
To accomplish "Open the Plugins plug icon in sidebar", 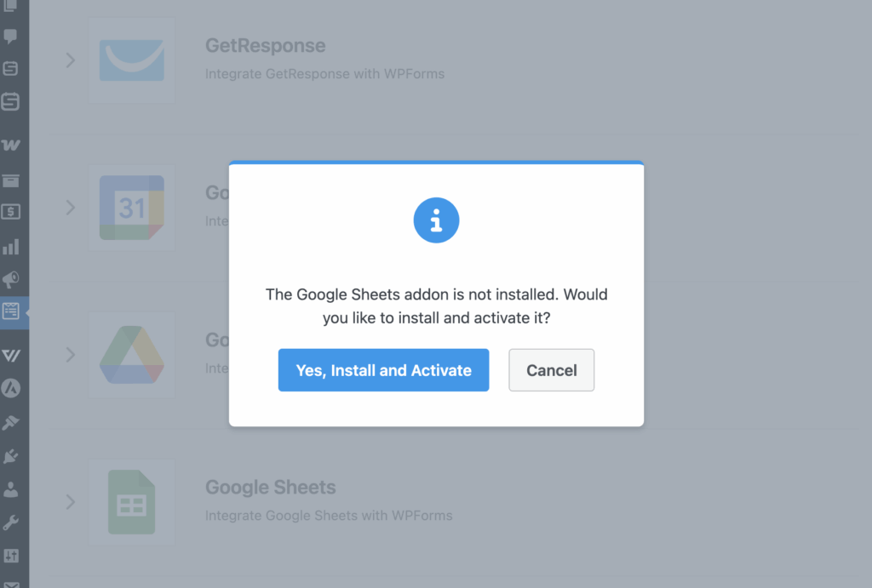I will pos(11,457).
